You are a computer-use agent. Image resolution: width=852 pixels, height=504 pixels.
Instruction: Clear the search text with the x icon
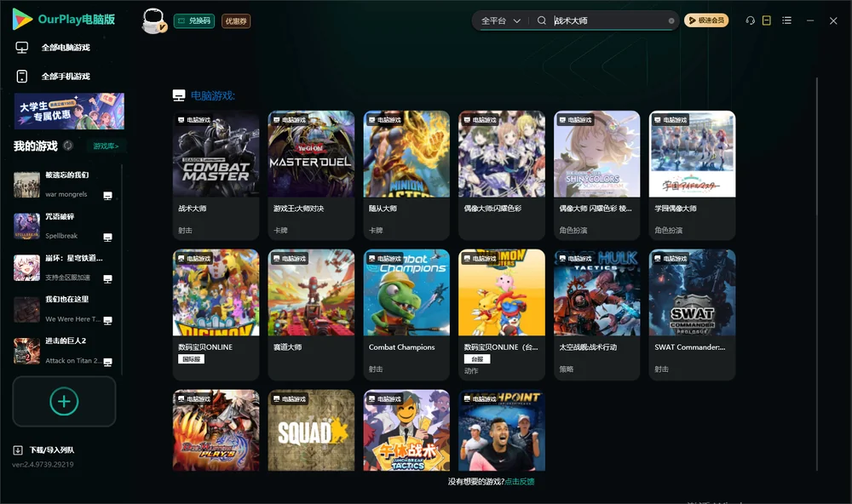click(671, 20)
